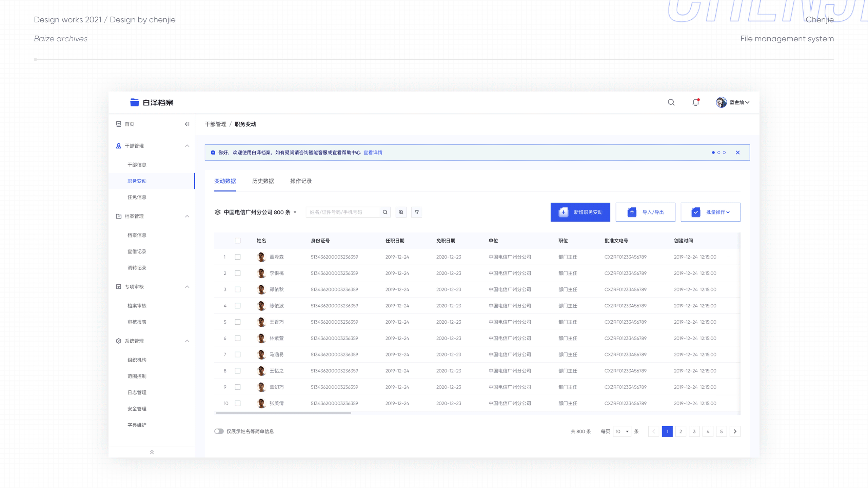This screenshot has height=488, width=868.
Task: Click the chat icon in the notice banner
Action: [213, 152]
